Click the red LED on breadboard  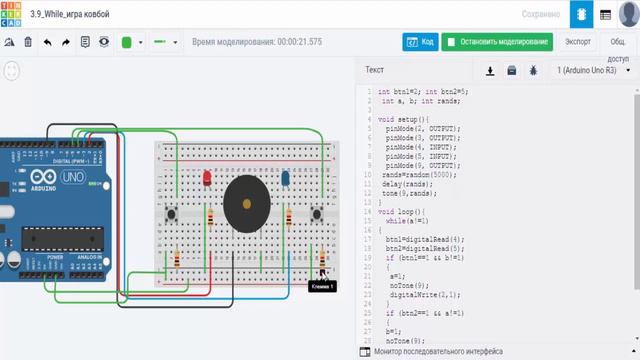[x=207, y=178]
